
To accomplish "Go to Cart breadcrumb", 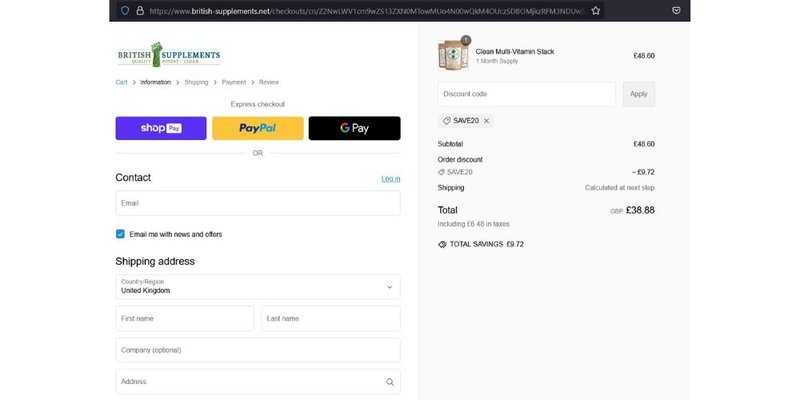I will pos(121,82).
